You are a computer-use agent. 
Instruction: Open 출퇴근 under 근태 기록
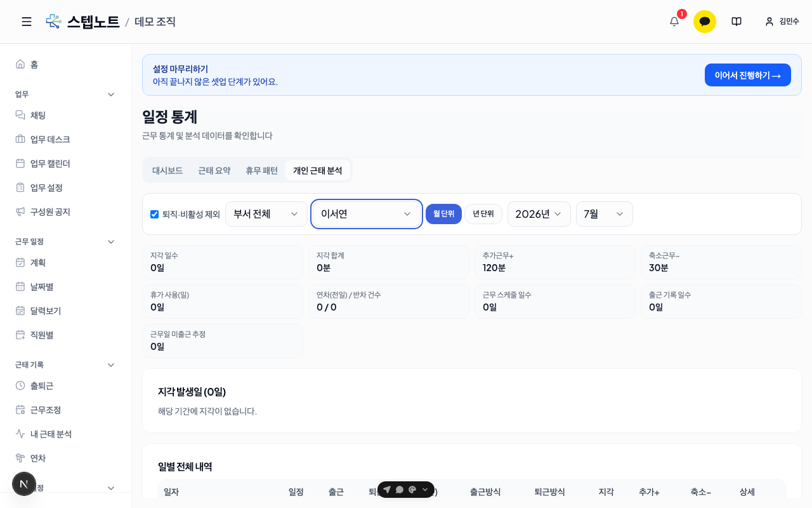point(65,385)
